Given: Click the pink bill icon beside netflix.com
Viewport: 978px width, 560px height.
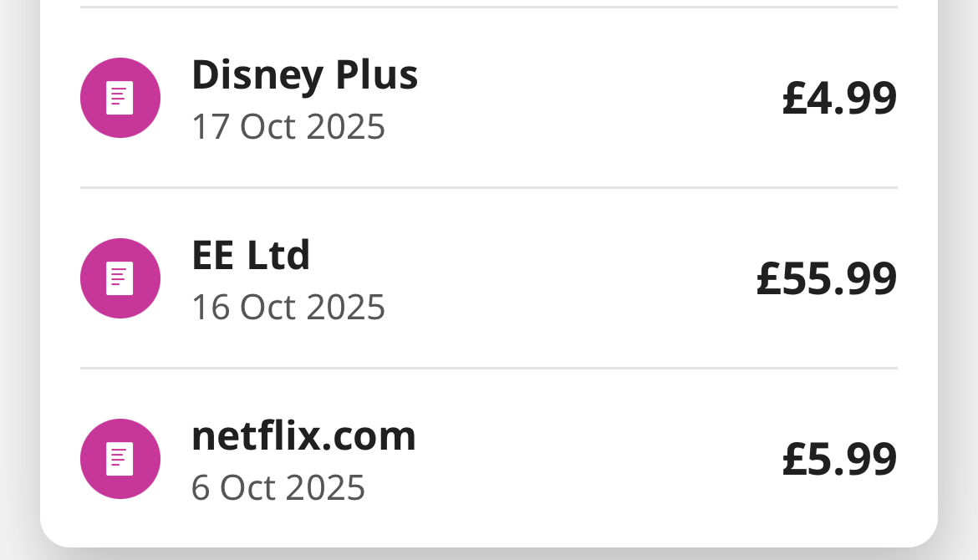Looking at the screenshot, I should 120,459.
